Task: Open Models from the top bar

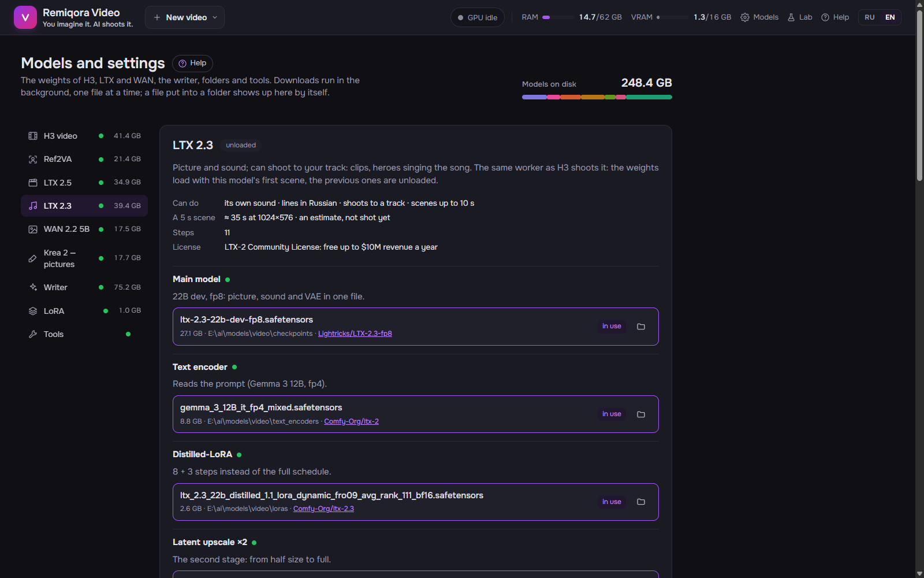Action: point(759,17)
